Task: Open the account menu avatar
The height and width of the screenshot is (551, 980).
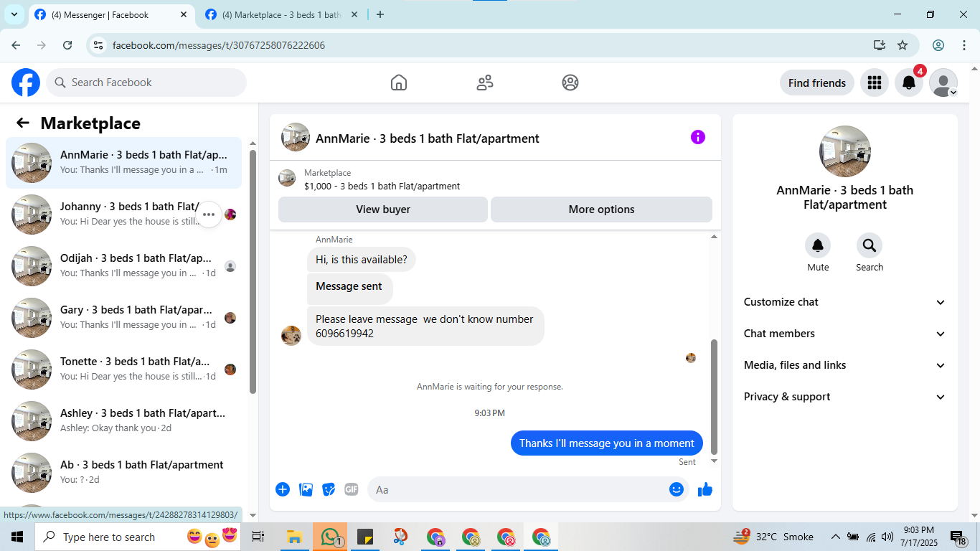Action: pos(943,83)
